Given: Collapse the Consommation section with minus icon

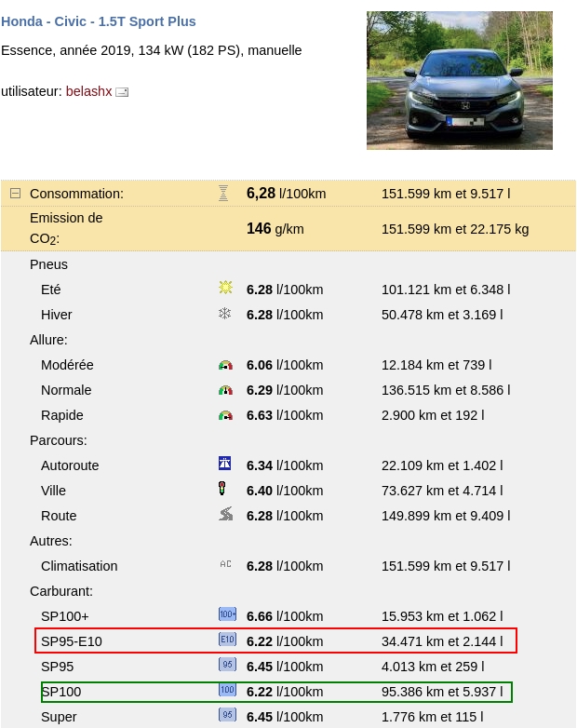Looking at the screenshot, I should point(15,194).
